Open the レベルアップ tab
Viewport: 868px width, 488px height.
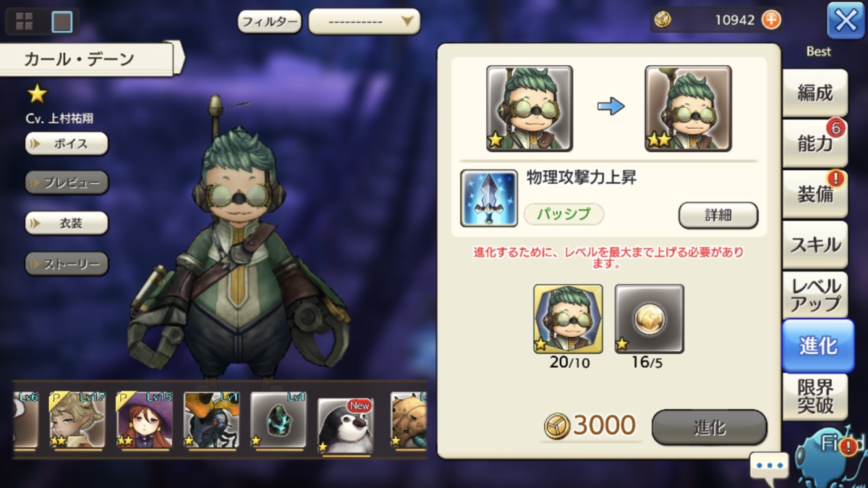(815, 295)
